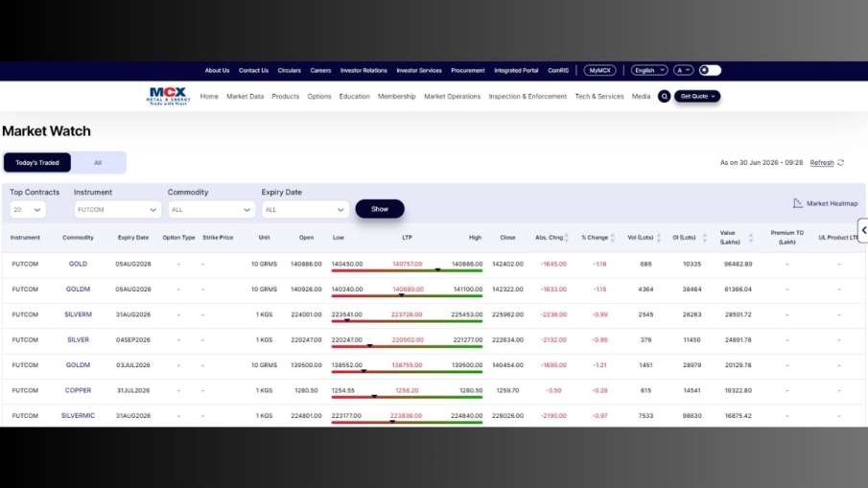The width and height of the screenshot is (868, 488).
Task: Open the Market Heatmap chart icon
Action: (798, 203)
